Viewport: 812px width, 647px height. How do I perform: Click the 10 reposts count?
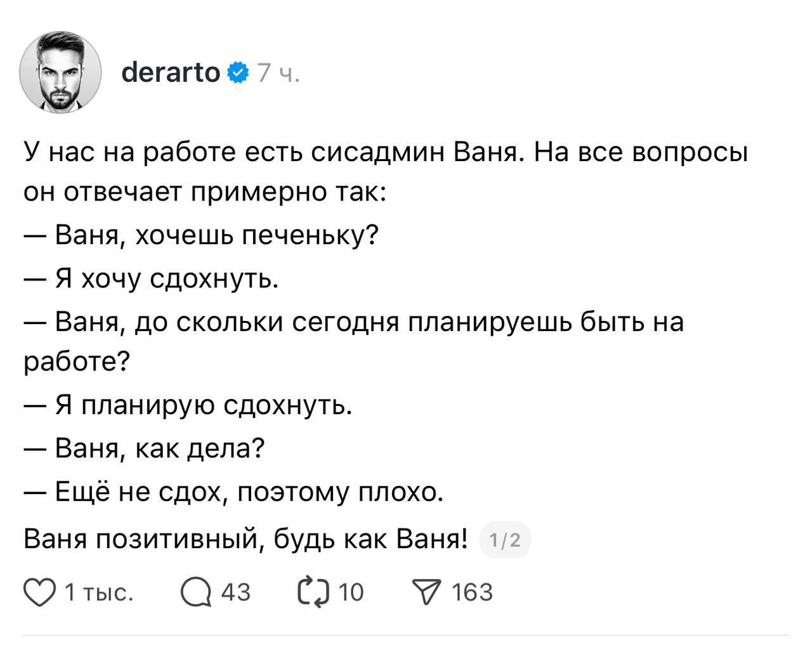pos(351,592)
